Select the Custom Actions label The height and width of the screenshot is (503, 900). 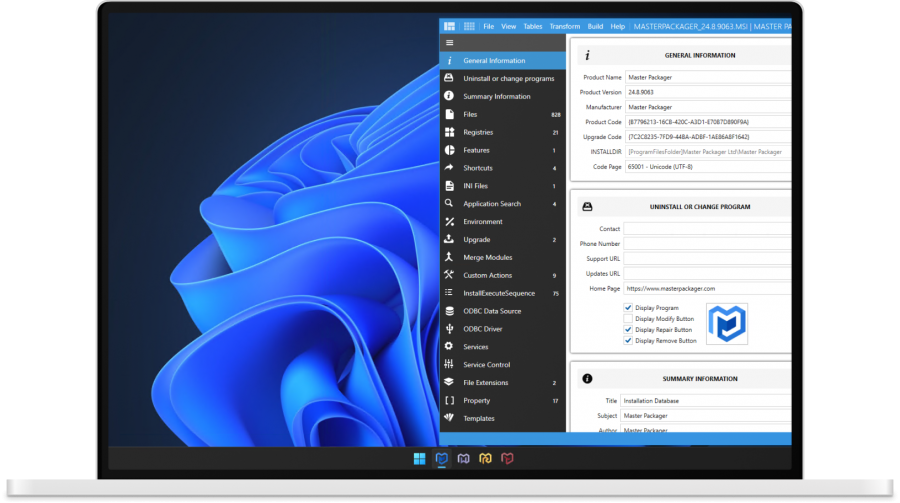[x=487, y=275]
